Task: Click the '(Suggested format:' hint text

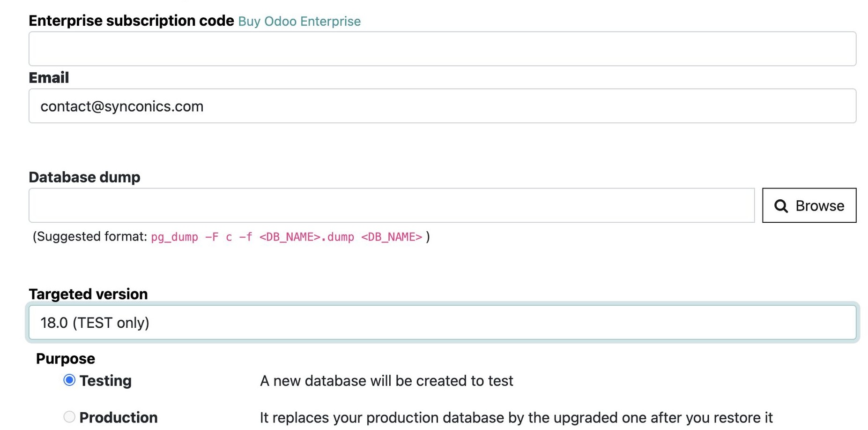Action: coord(90,236)
